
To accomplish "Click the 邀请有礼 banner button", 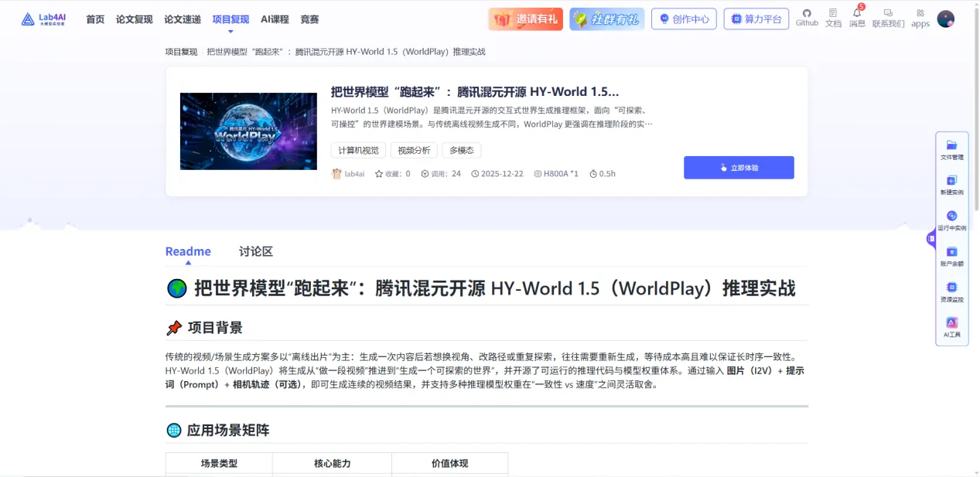I will tap(525, 19).
